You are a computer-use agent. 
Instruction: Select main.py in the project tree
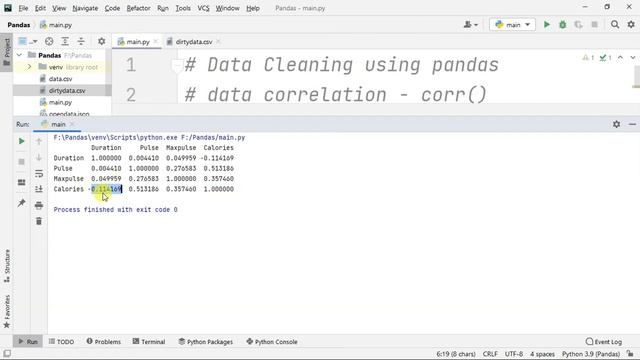(60, 102)
